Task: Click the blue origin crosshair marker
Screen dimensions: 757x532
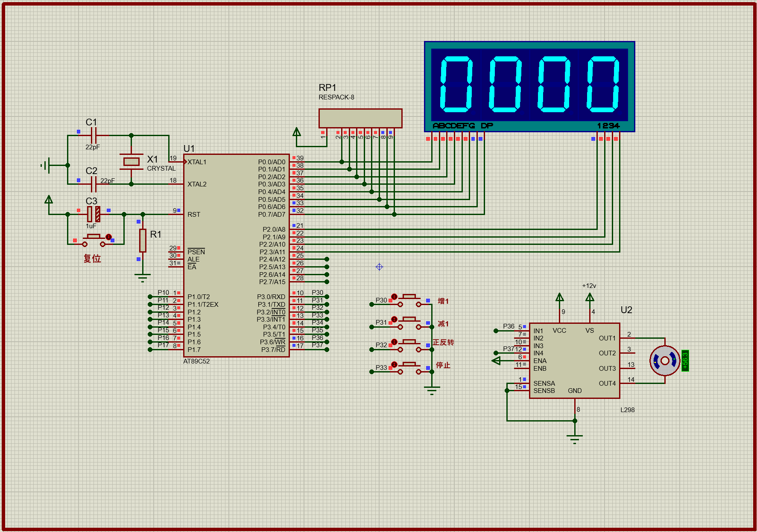Action: [379, 267]
